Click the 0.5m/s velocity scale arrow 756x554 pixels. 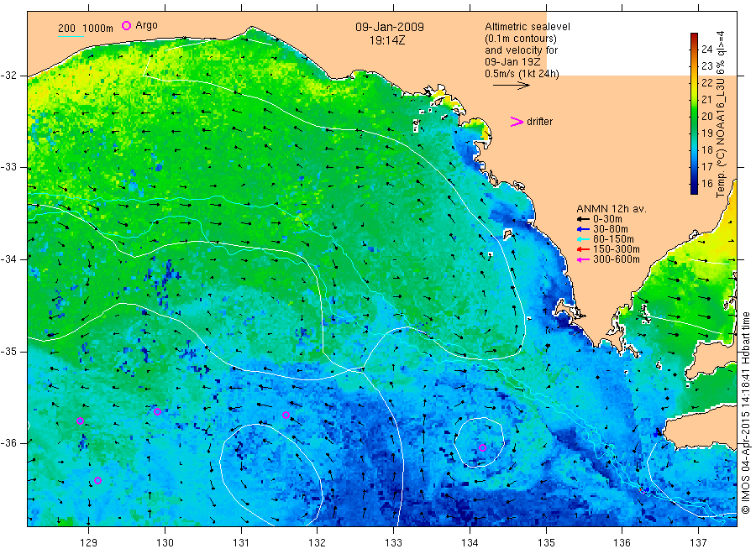coord(511,86)
